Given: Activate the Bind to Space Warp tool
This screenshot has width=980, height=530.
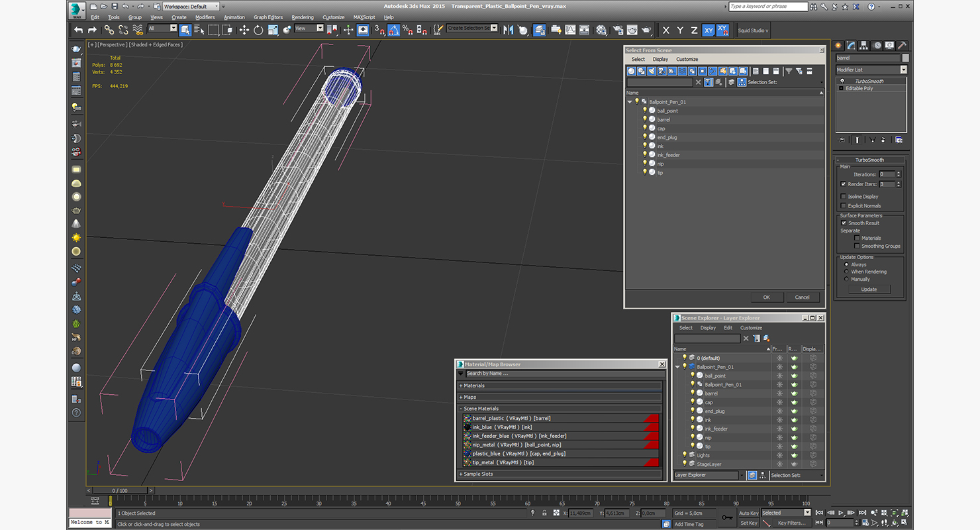Looking at the screenshot, I should click(138, 30).
